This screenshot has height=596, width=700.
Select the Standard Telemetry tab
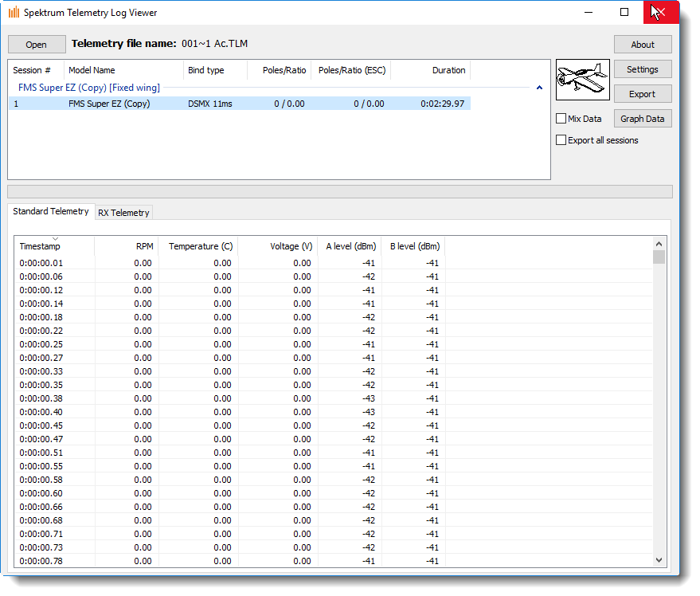tap(51, 212)
